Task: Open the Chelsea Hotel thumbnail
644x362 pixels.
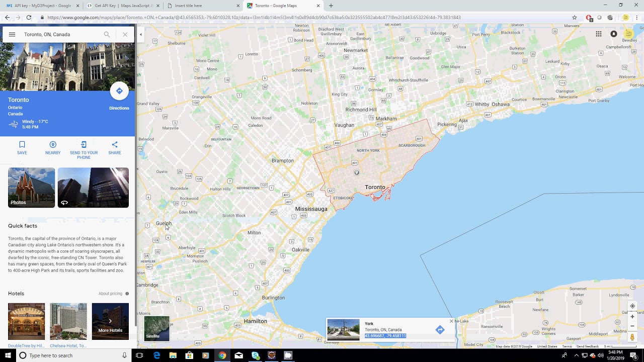Action: (x=68, y=321)
